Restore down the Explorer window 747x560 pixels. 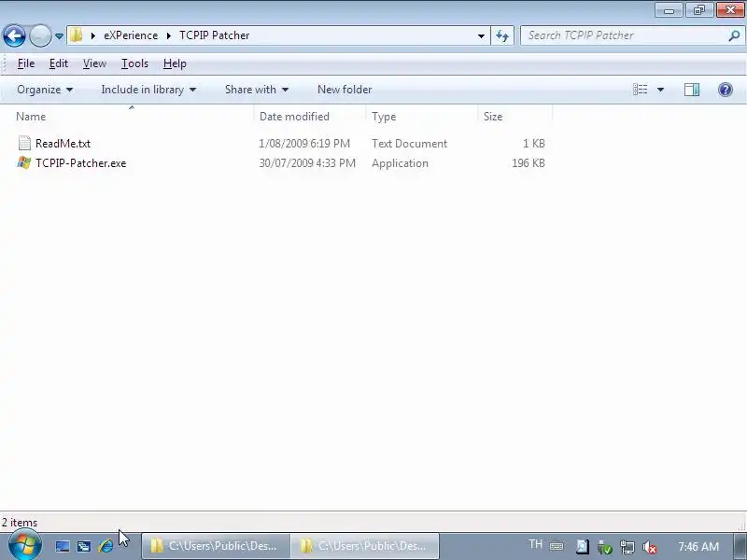point(698,10)
